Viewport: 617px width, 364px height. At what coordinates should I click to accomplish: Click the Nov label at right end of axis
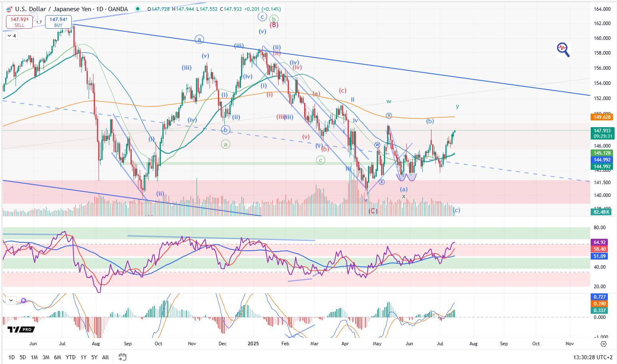[x=570, y=343]
